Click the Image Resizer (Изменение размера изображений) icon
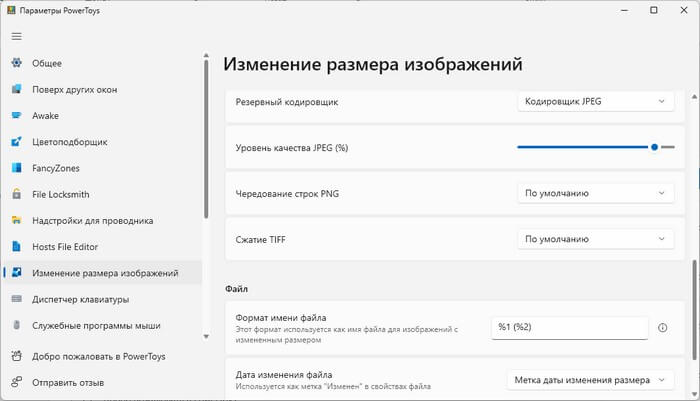 [x=17, y=273]
